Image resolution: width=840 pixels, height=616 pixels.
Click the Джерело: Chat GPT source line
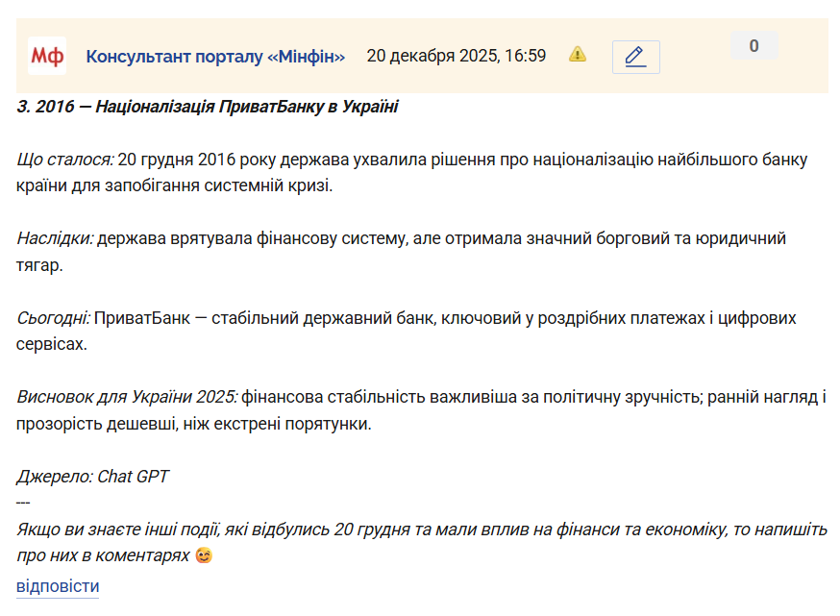click(x=93, y=476)
